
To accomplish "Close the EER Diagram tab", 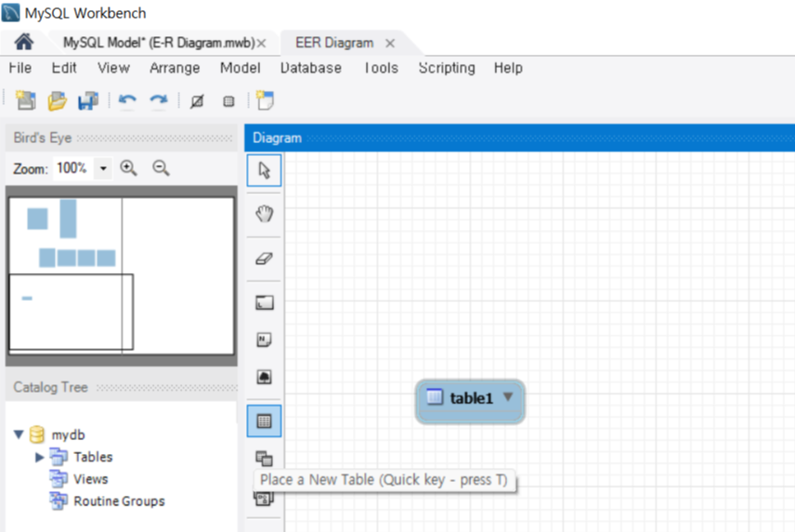I will [x=389, y=44].
